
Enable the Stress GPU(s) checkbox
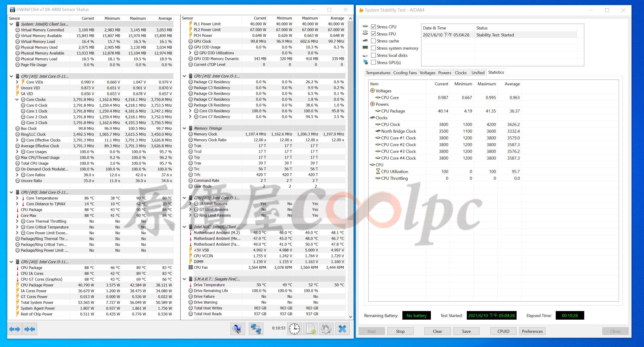click(x=373, y=62)
